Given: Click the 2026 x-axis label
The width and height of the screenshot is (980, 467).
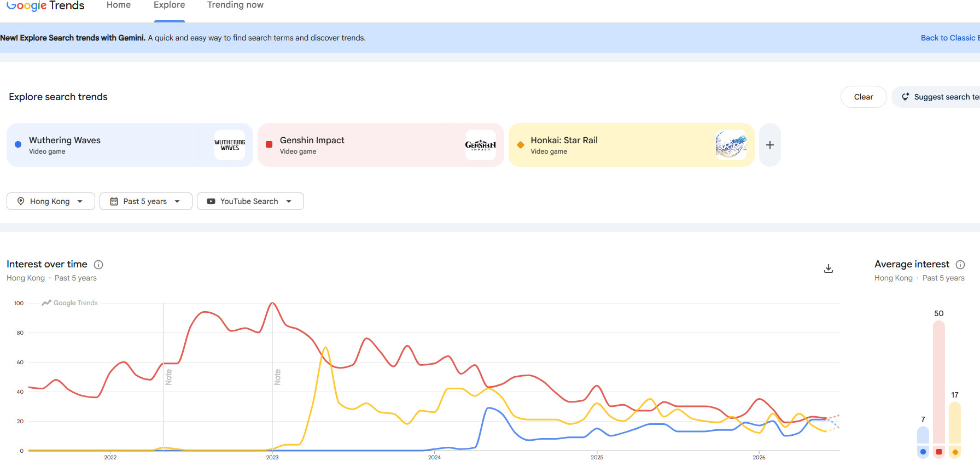Looking at the screenshot, I should point(759,457).
